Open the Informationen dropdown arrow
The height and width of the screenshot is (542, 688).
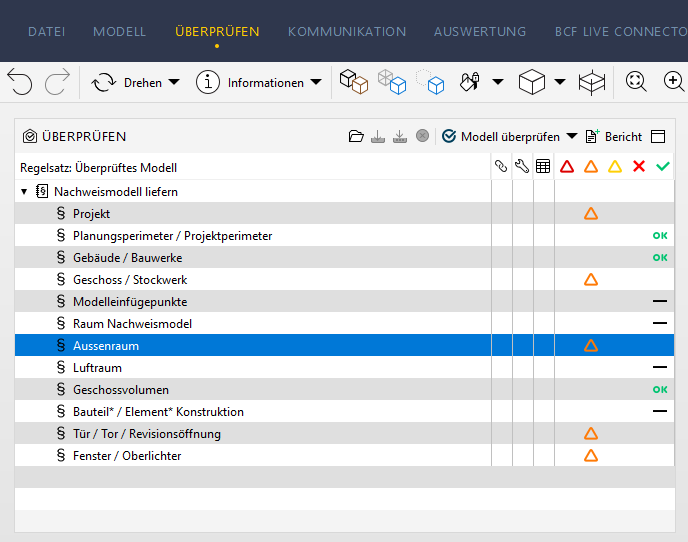pos(316,82)
